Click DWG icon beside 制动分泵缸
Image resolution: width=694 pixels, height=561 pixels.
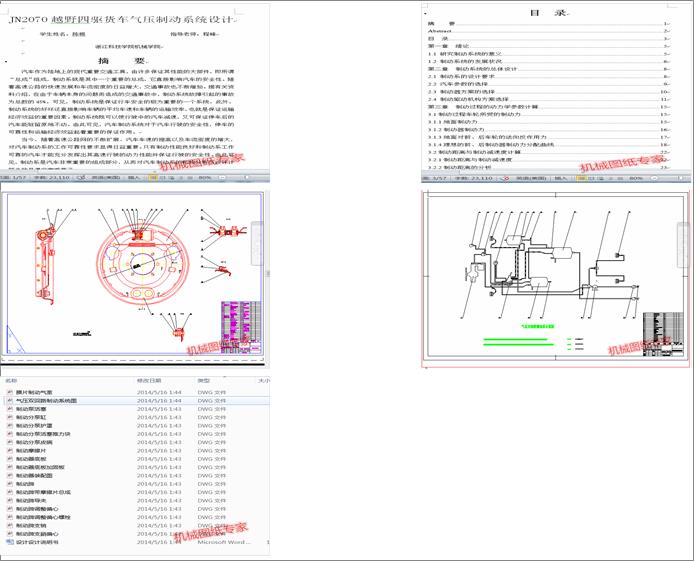click(10, 417)
